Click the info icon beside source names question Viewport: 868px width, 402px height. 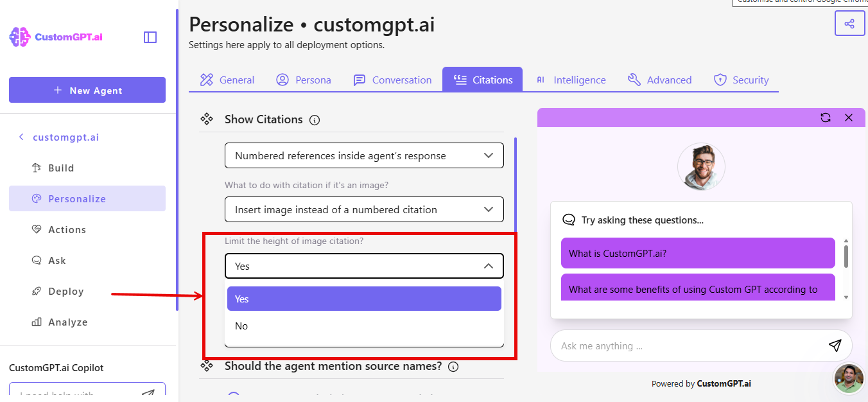(x=453, y=367)
